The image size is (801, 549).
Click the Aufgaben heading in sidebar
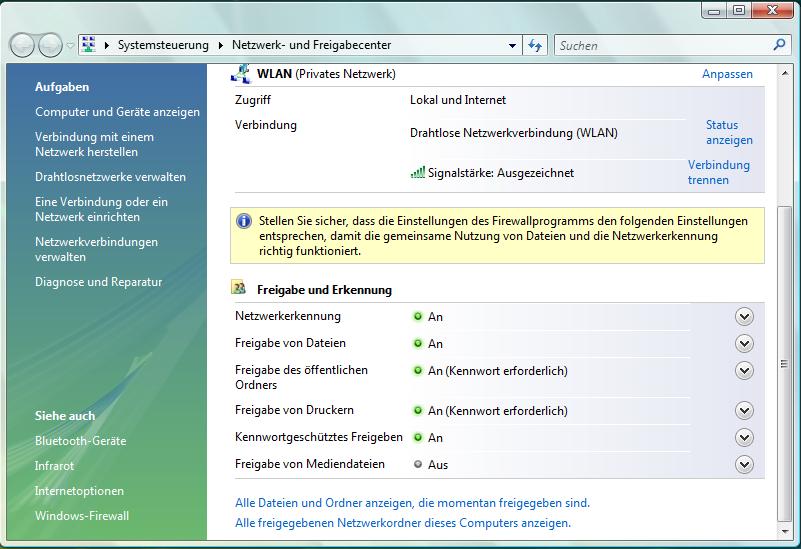click(x=62, y=87)
